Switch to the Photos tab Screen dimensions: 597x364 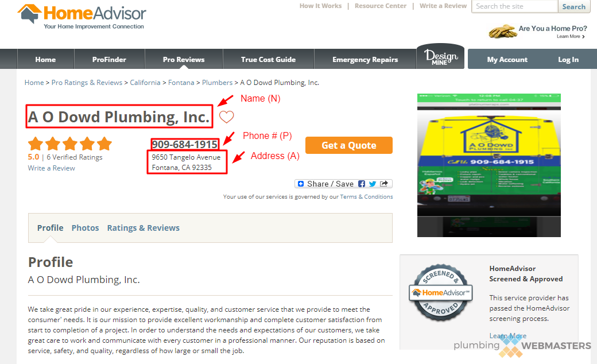click(85, 228)
